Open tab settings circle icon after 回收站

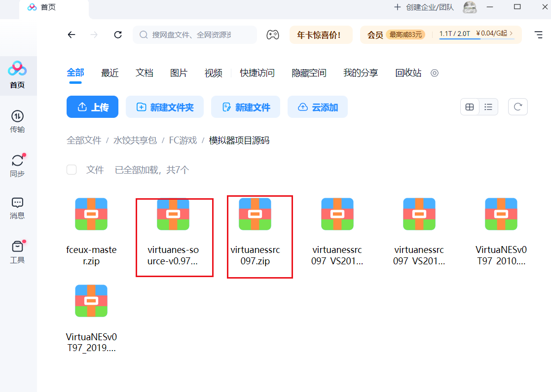point(435,73)
